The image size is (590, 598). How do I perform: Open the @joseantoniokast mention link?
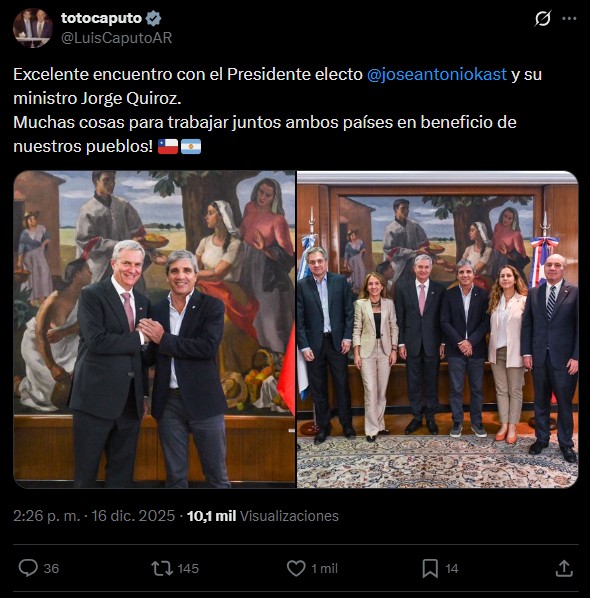pos(437,74)
